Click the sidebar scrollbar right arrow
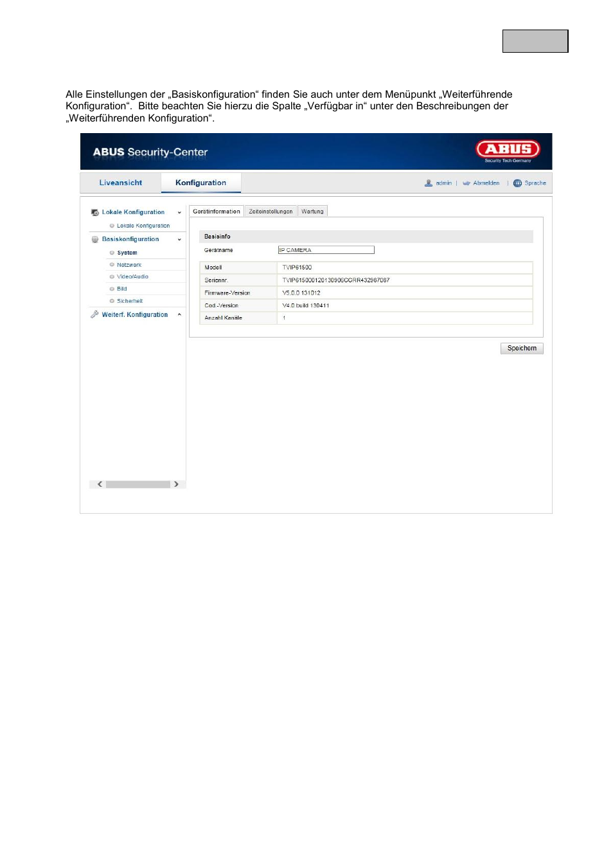 point(176,484)
